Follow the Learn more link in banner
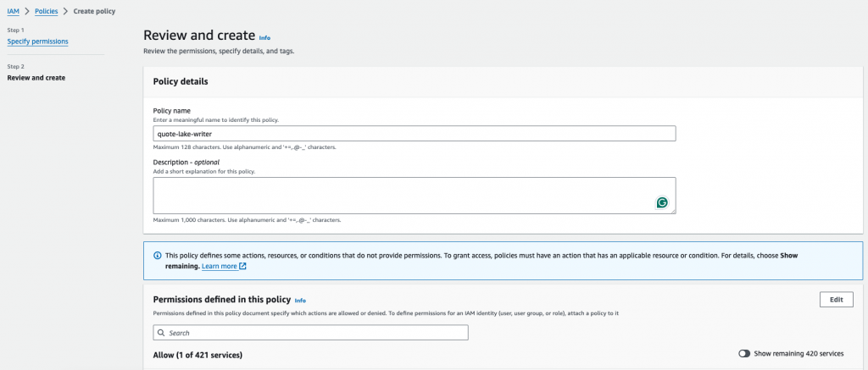Image resolution: width=868 pixels, height=370 pixels. coord(219,266)
